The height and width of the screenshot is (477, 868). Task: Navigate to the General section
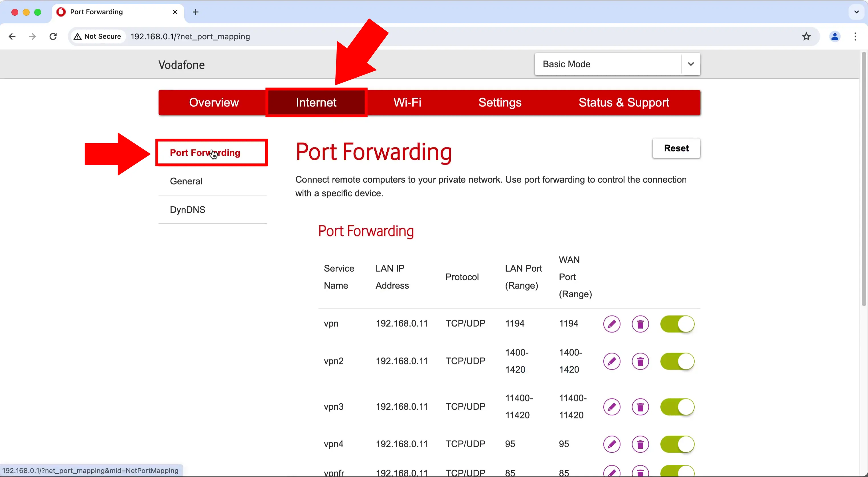(186, 181)
